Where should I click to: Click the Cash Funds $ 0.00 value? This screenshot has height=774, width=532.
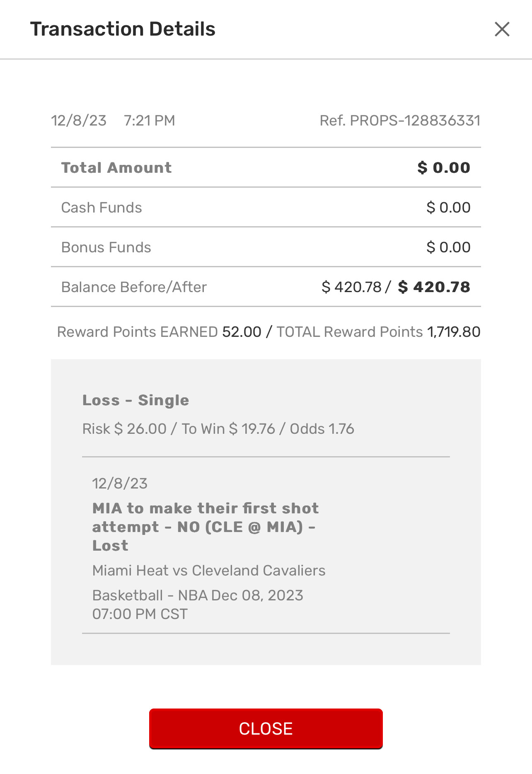coord(448,208)
